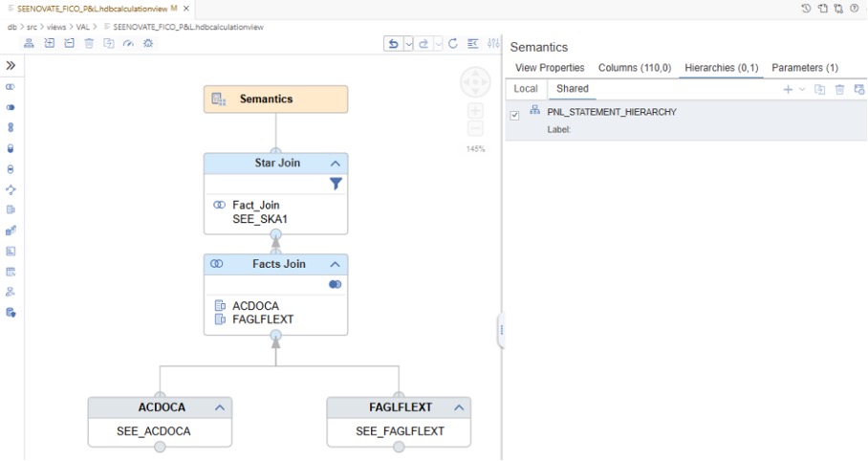Collapse the ACDOCA projection node
Screen dimensions: 868x461
click(x=219, y=407)
